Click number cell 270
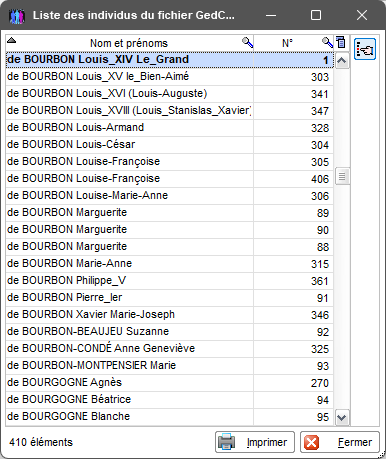Image resolution: width=386 pixels, height=459 pixels. [294, 383]
